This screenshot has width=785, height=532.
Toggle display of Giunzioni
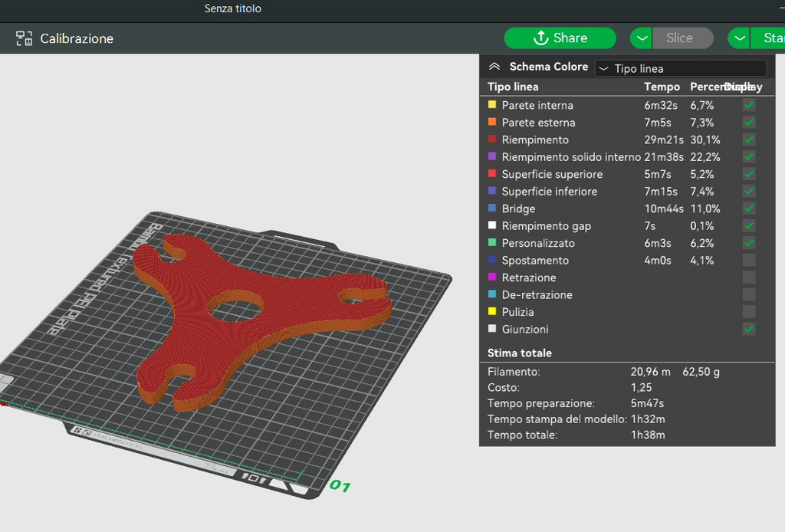point(749,329)
